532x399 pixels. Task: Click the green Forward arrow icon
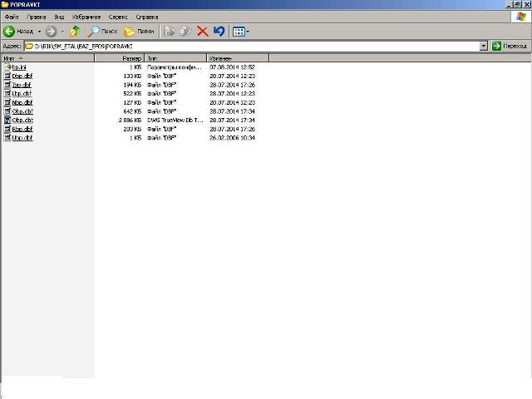(51, 31)
